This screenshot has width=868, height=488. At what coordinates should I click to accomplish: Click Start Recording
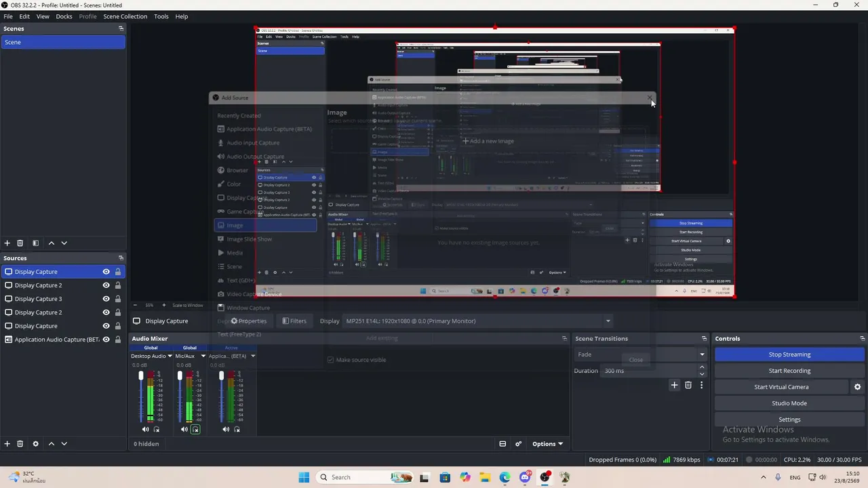pos(789,371)
